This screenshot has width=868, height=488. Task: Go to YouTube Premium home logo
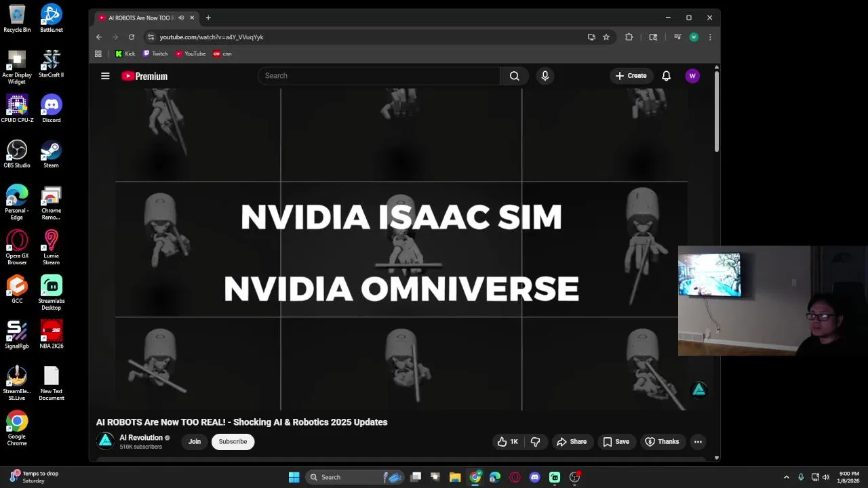[144, 76]
